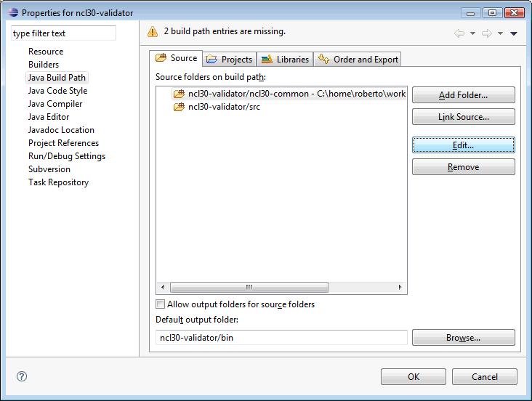Enable Allow output folders for source folders
Screen dimensions: 532x401
[x=161, y=304]
